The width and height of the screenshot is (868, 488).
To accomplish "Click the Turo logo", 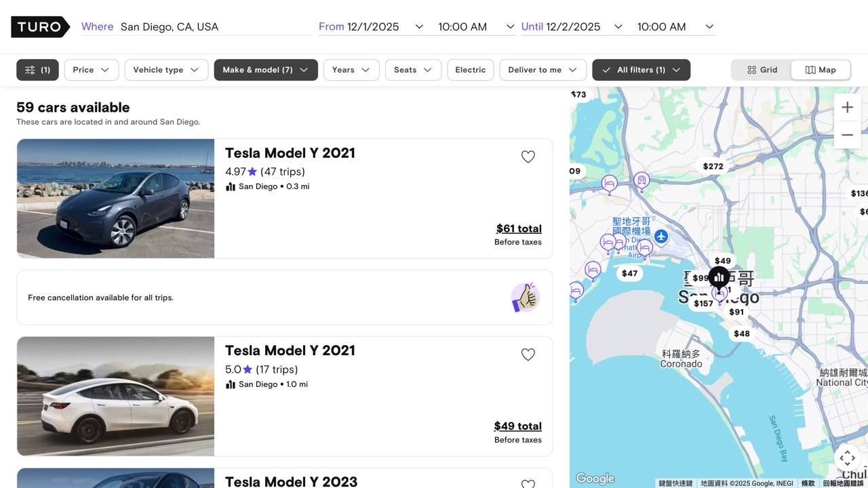I will [40, 27].
